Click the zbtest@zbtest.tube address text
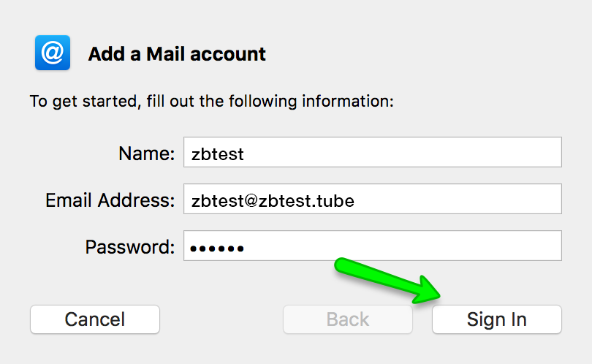Screen dimensions: 592x364 [272, 200]
